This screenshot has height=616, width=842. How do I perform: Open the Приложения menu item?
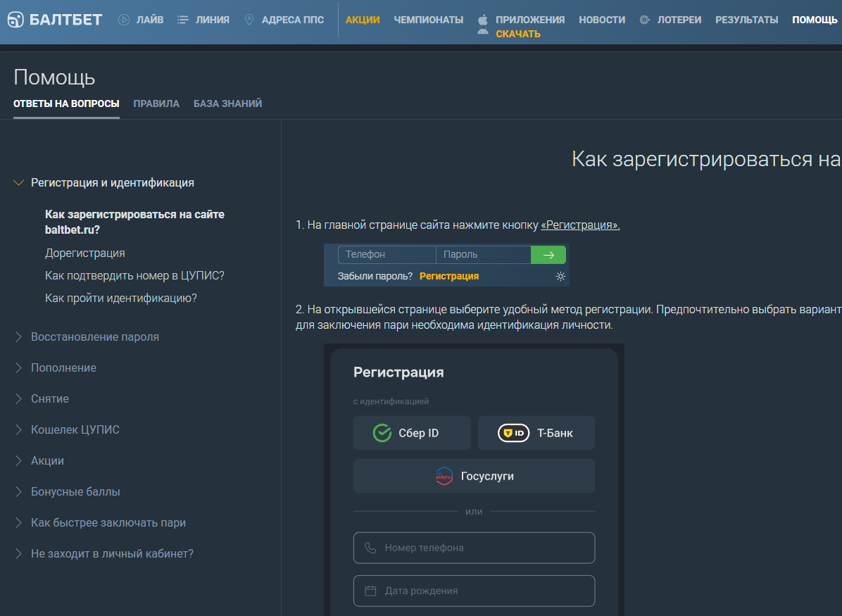click(x=530, y=20)
